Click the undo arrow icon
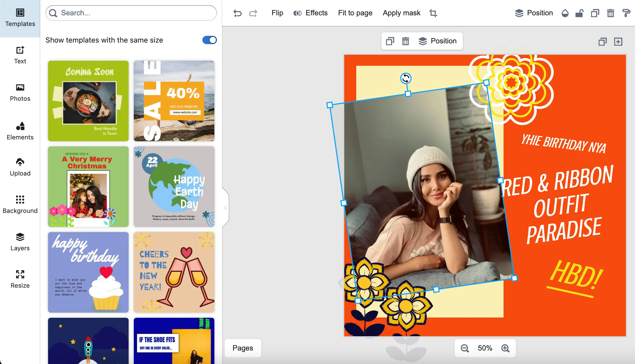This screenshot has height=364, width=635. 237,13
